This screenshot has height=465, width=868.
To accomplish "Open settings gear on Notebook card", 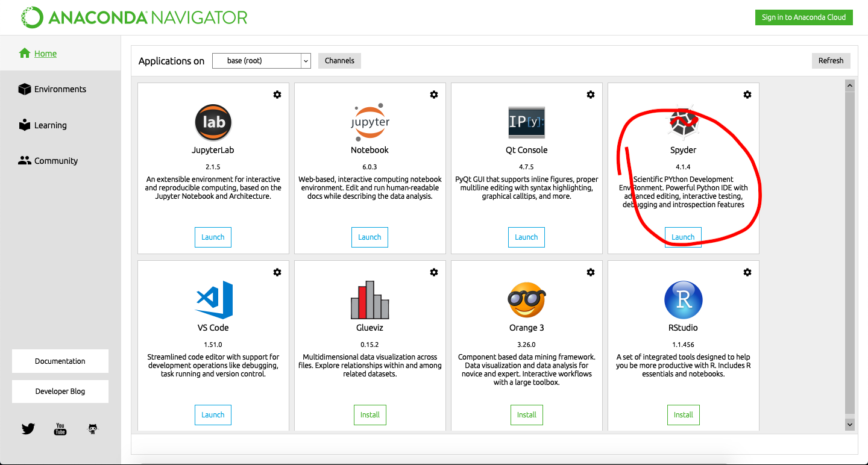I will pyautogui.click(x=434, y=95).
